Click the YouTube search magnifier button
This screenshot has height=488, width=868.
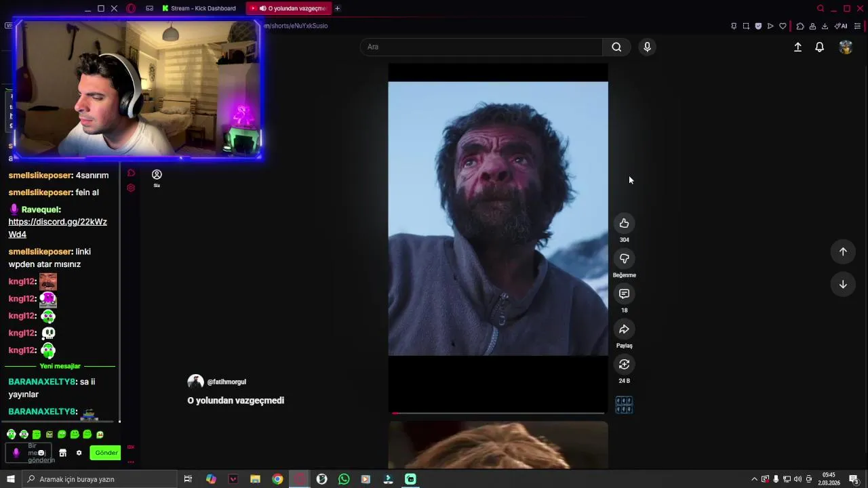tap(616, 47)
